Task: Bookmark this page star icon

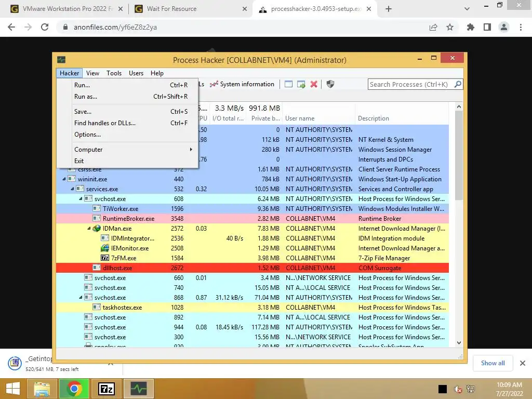Action: point(450,27)
